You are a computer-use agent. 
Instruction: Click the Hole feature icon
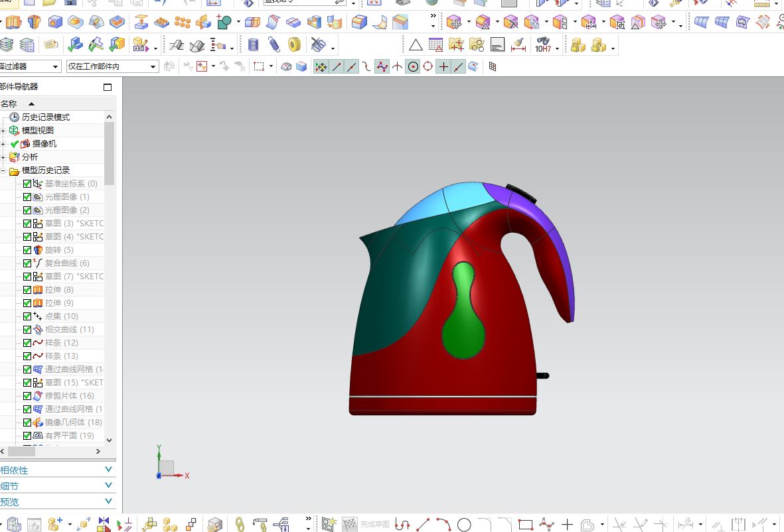click(x=54, y=23)
